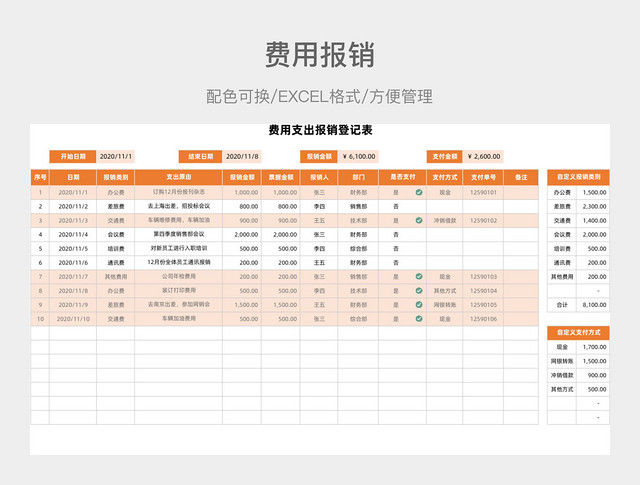The width and height of the screenshot is (640, 485).
Task: Select the 900.00 冲销借款 summary value
Action: [x=593, y=375]
